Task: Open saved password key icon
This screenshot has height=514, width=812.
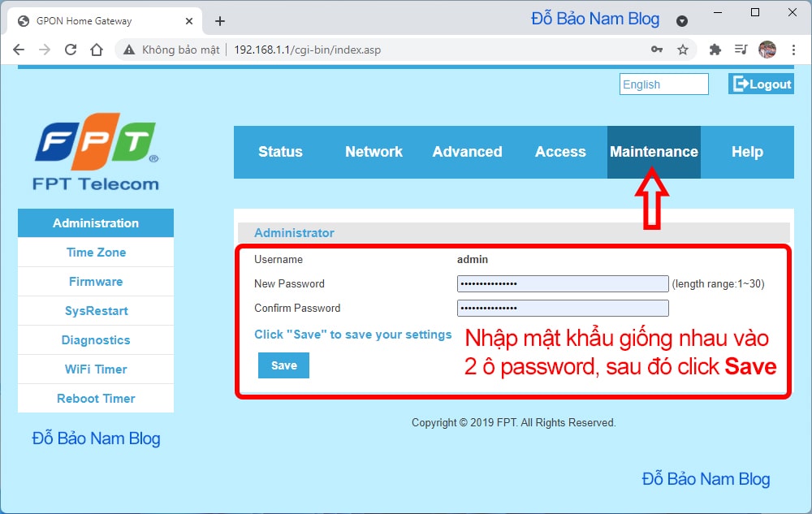Action: [657, 50]
